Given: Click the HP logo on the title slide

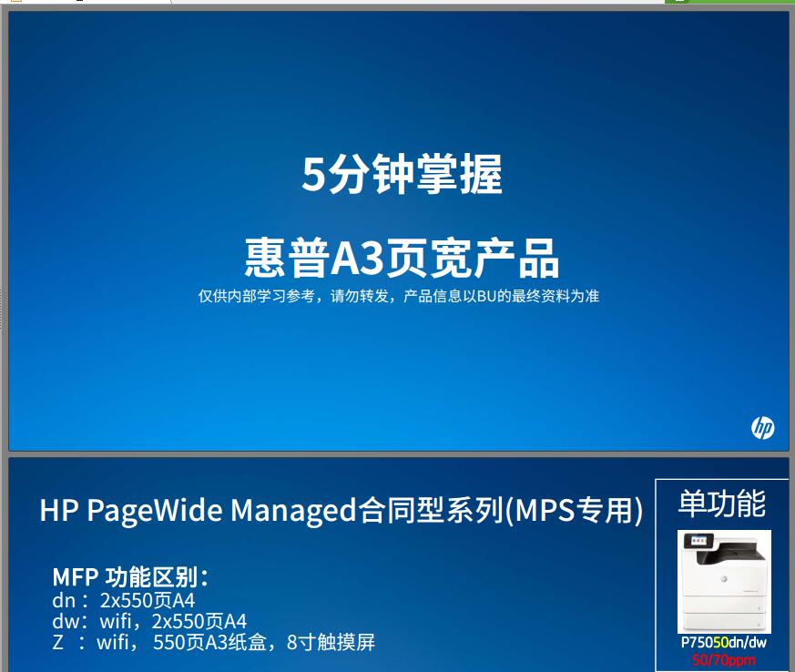Looking at the screenshot, I should click(x=762, y=428).
